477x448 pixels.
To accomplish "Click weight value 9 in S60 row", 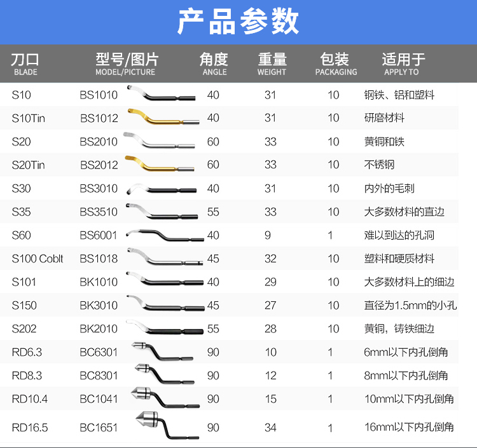I will pyautogui.click(x=268, y=235).
